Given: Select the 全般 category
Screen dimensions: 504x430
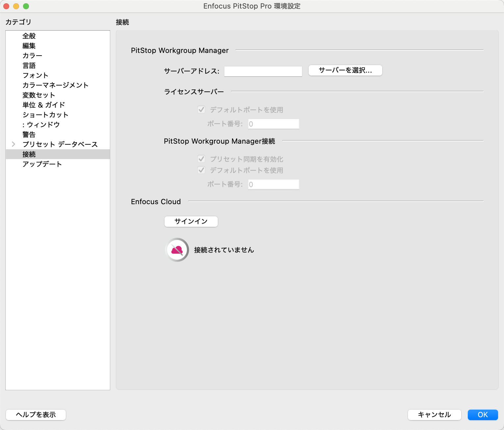Looking at the screenshot, I should (58, 36).
